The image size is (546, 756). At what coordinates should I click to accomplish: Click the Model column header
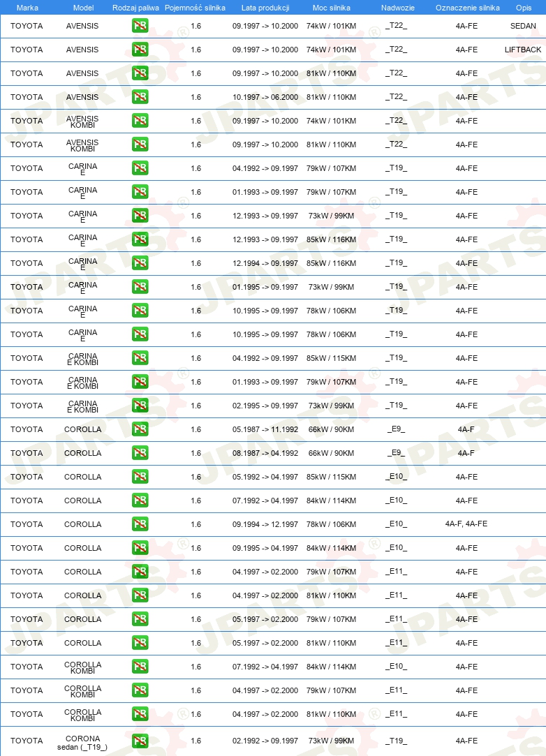tap(84, 8)
